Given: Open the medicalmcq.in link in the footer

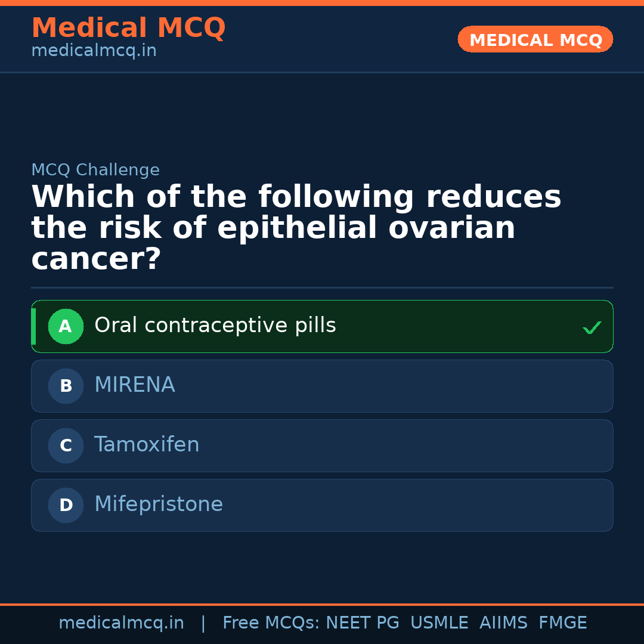Looking at the screenshot, I should pyautogui.click(x=121, y=623).
